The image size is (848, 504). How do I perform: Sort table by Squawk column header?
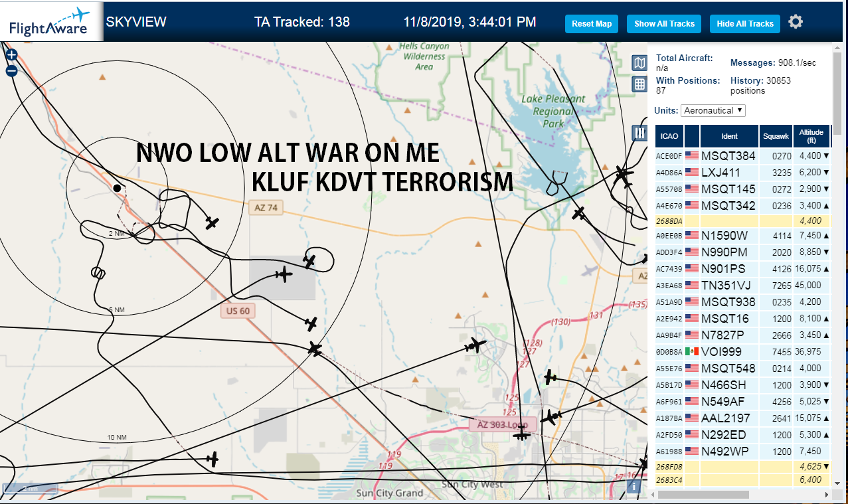pyautogui.click(x=776, y=136)
